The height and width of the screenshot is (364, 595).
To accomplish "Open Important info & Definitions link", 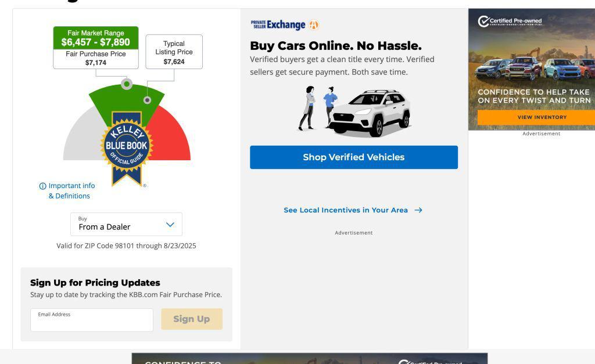I will click(x=71, y=191).
